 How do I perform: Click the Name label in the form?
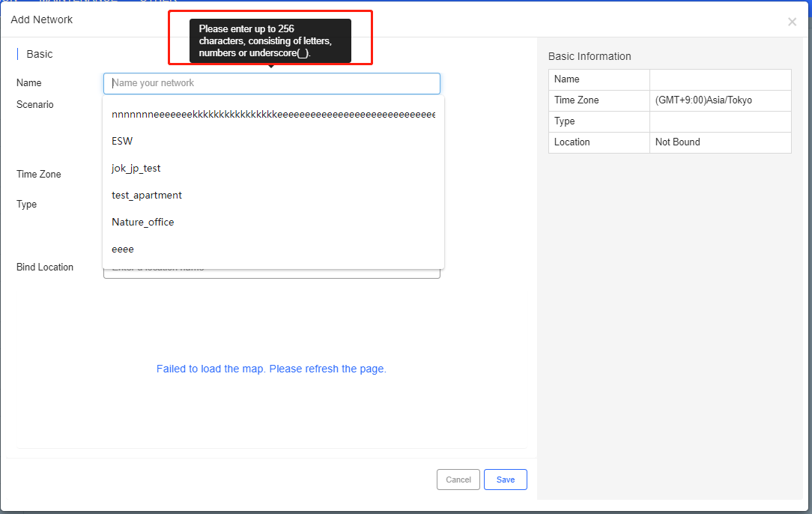pyautogui.click(x=29, y=83)
